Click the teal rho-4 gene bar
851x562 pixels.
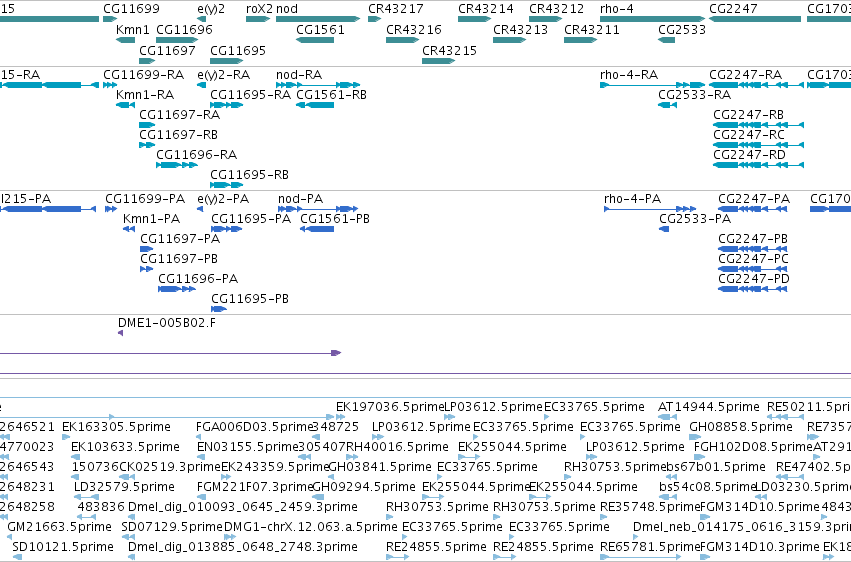(x=653, y=19)
